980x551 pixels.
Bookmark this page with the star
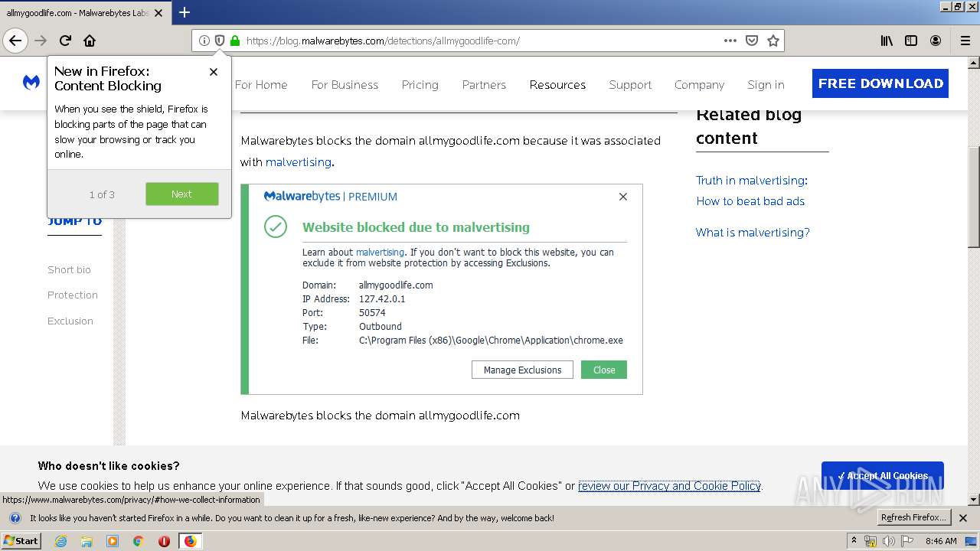pyautogui.click(x=773, y=41)
